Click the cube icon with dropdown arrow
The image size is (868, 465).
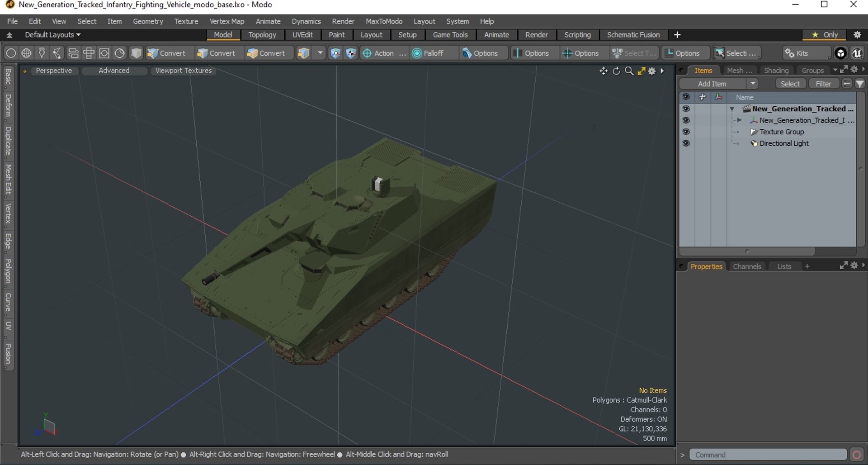click(304, 53)
